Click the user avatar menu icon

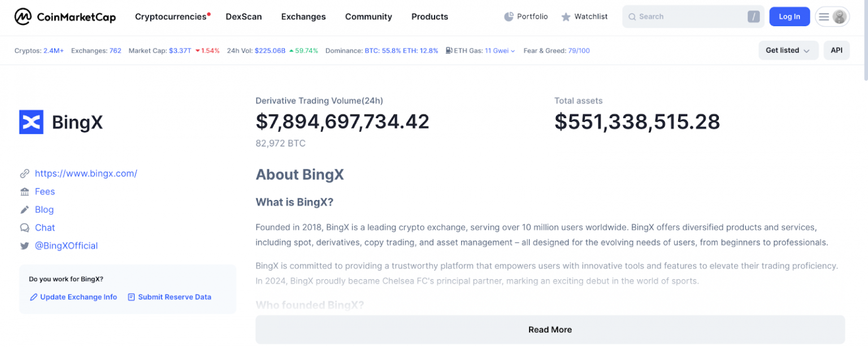pyautogui.click(x=839, y=17)
